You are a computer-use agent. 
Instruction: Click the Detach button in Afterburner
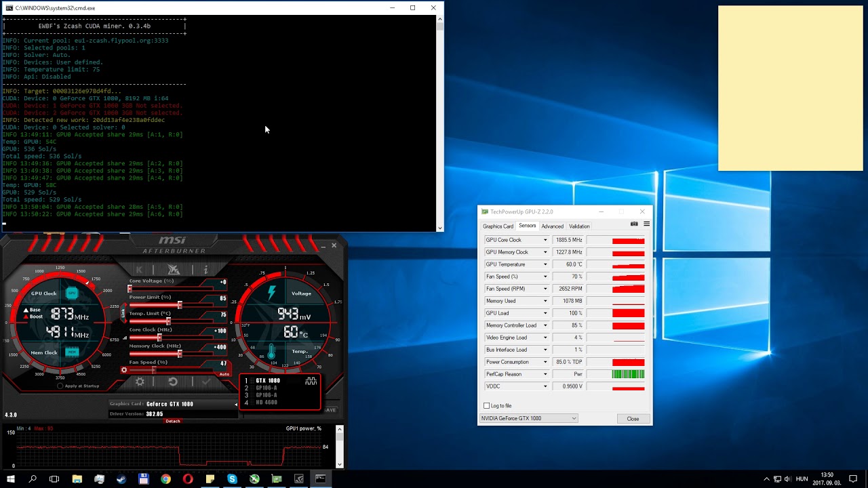pyautogui.click(x=173, y=421)
